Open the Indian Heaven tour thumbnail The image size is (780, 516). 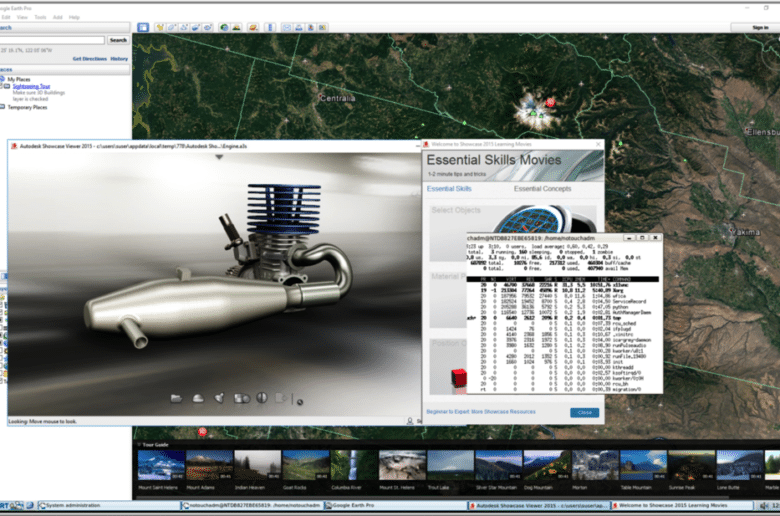[x=257, y=465]
